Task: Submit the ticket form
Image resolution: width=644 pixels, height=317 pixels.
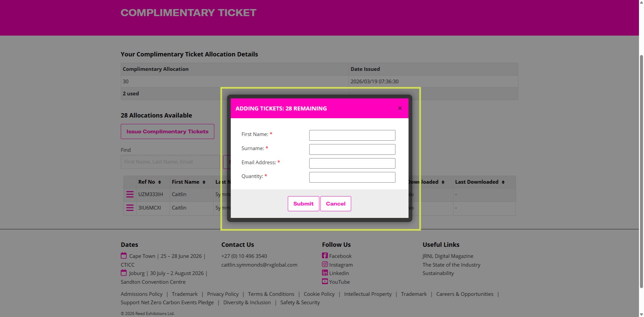Action: tap(303, 204)
